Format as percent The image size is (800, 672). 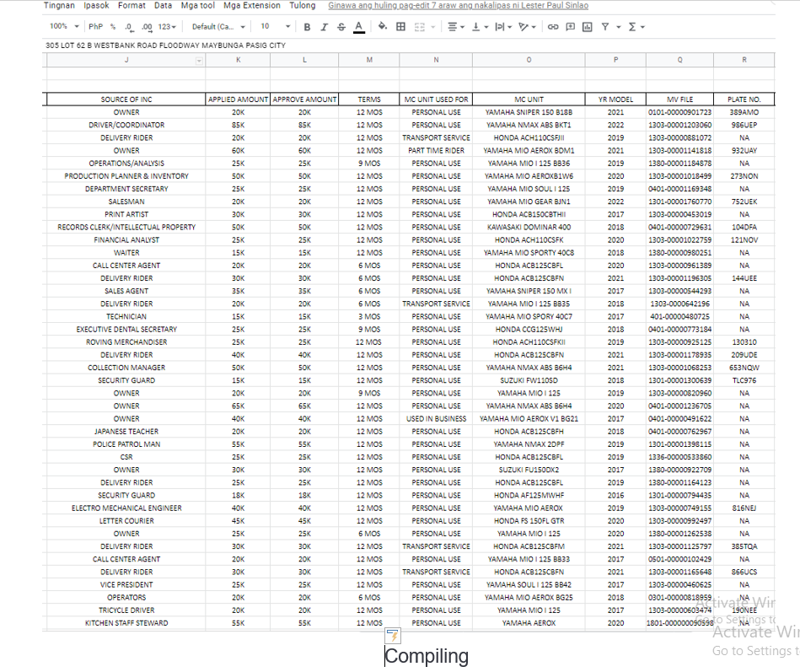(x=113, y=26)
